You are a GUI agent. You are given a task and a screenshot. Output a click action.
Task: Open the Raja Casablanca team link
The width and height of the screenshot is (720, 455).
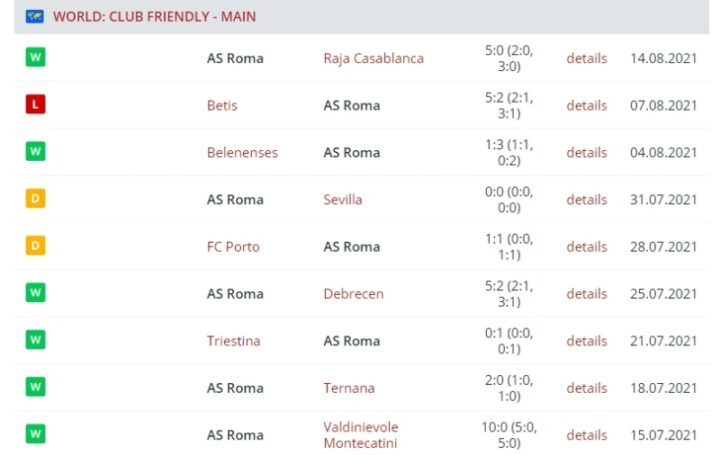click(373, 58)
